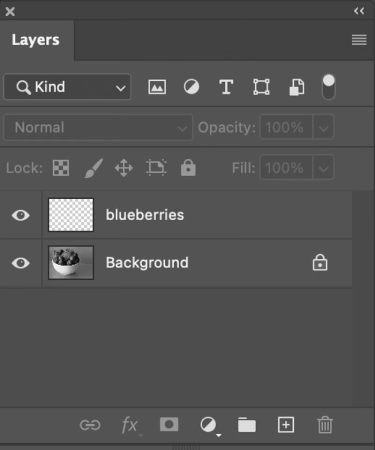Filter for type layers icon
This screenshot has height=450, width=375.
[226, 87]
